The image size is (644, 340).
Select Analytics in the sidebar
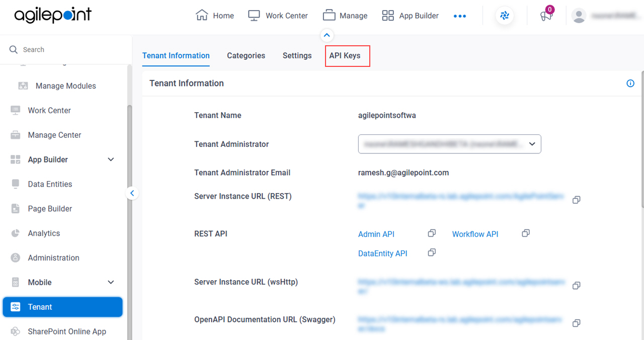44,233
